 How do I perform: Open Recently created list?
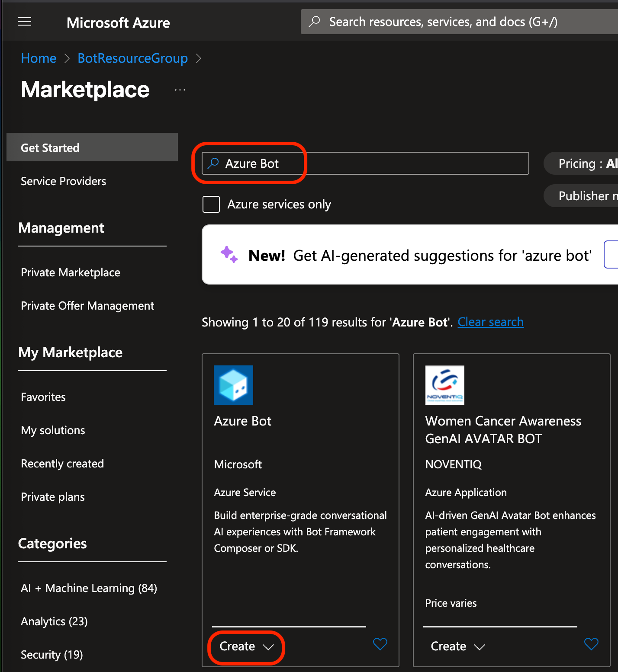tap(62, 464)
